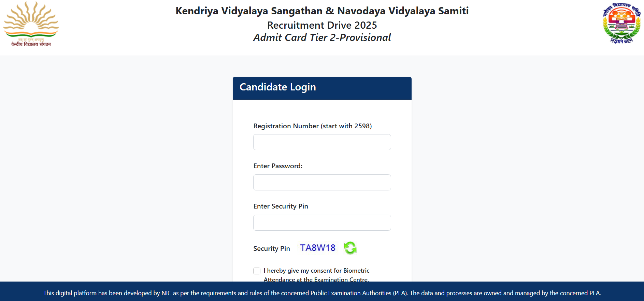Click the Kendriya Vidyalaya Sangathan sun logo
The height and width of the screenshot is (301, 644).
(31, 20)
